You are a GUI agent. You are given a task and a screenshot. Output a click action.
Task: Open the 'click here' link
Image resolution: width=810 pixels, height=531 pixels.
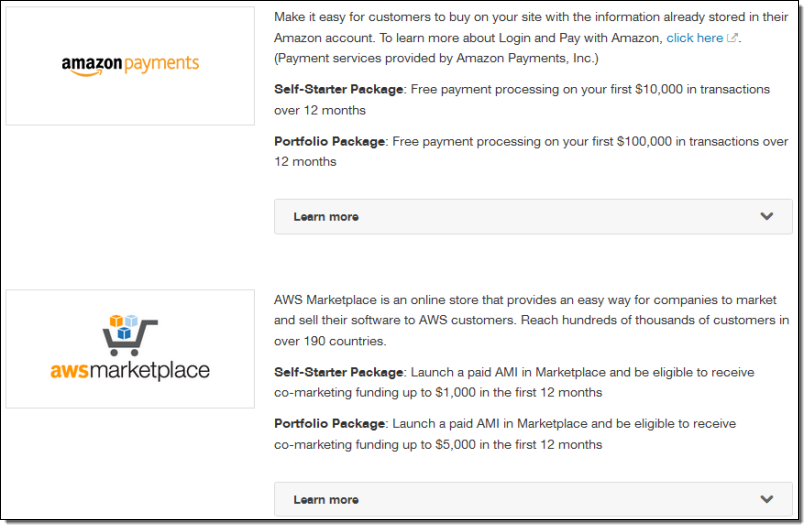pos(694,38)
